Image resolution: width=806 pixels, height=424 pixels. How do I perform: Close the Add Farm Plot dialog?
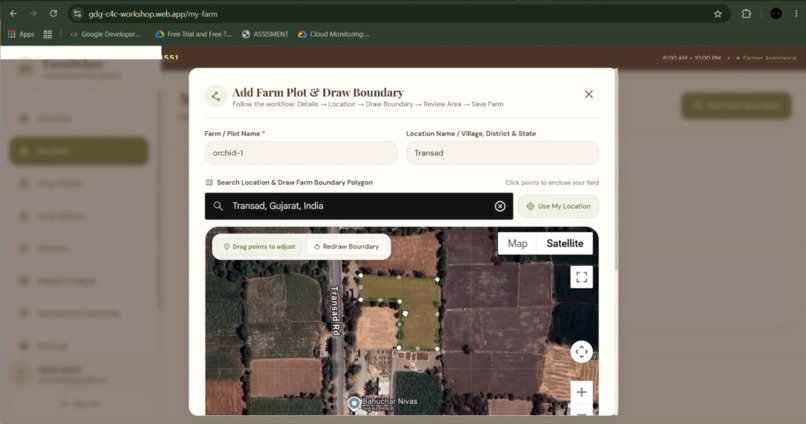click(x=589, y=94)
